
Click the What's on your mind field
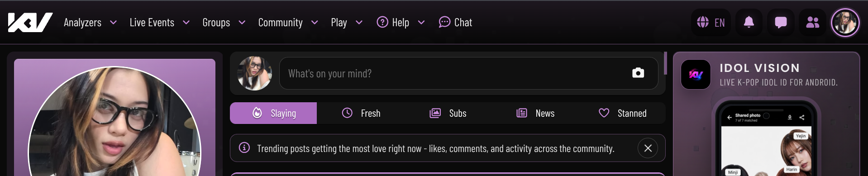point(468,73)
